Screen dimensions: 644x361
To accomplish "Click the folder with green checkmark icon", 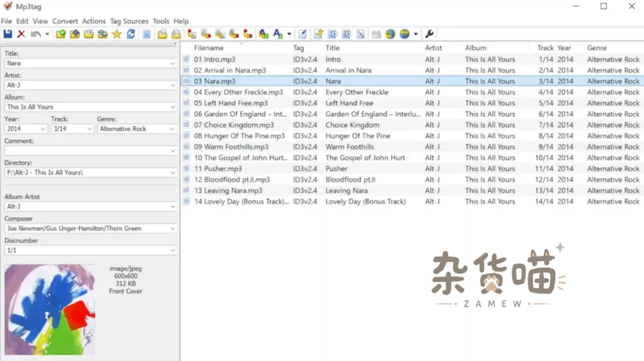I will click(61, 34).
